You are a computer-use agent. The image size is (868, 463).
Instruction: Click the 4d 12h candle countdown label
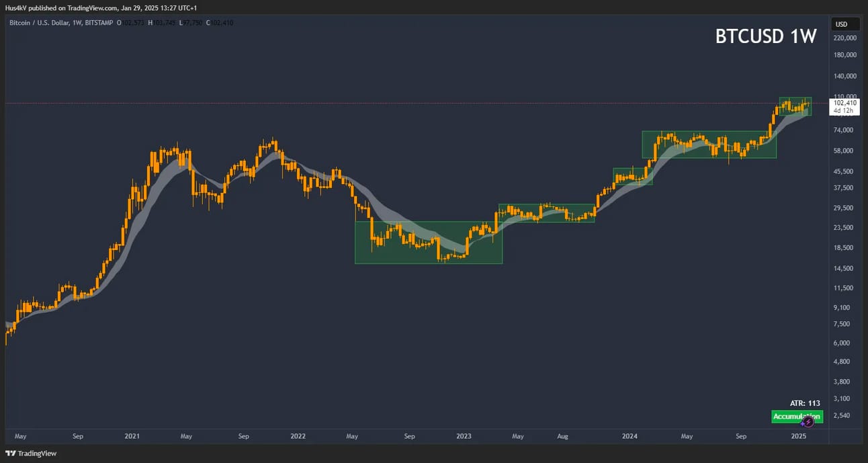click(x=843, y=110)
